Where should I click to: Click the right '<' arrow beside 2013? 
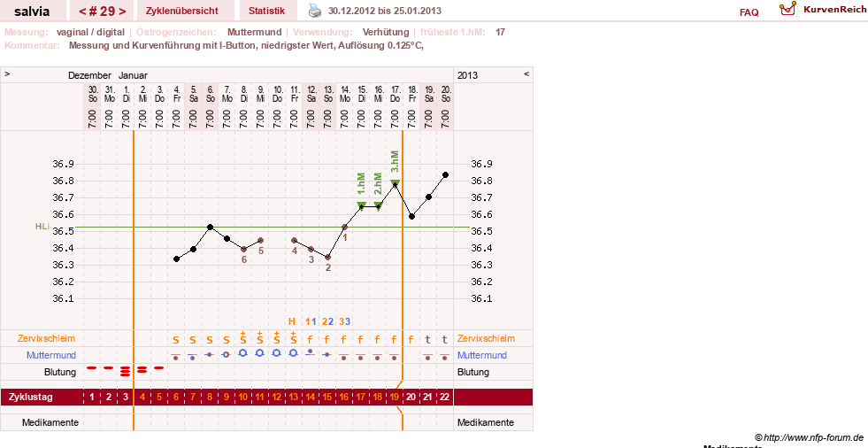[526, 73]
